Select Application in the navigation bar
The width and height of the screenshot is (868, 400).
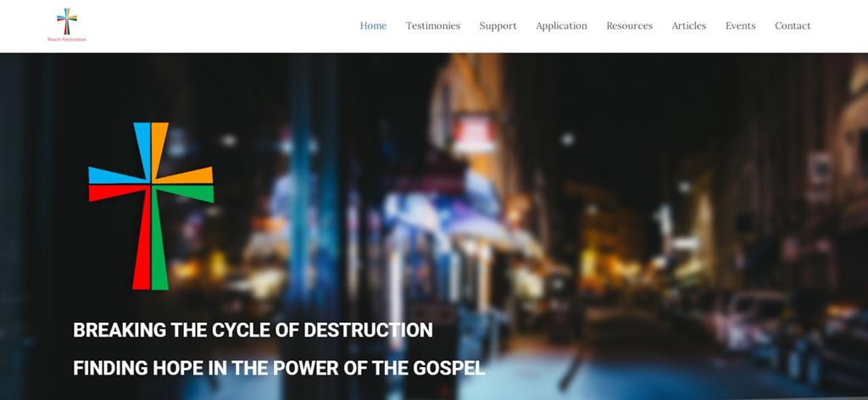click(x=561, y=26)
